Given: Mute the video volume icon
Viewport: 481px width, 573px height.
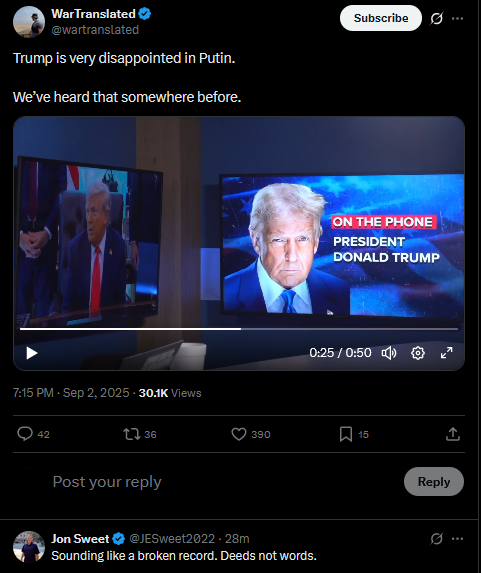Looking at the screenshot, I should (389, 353).
